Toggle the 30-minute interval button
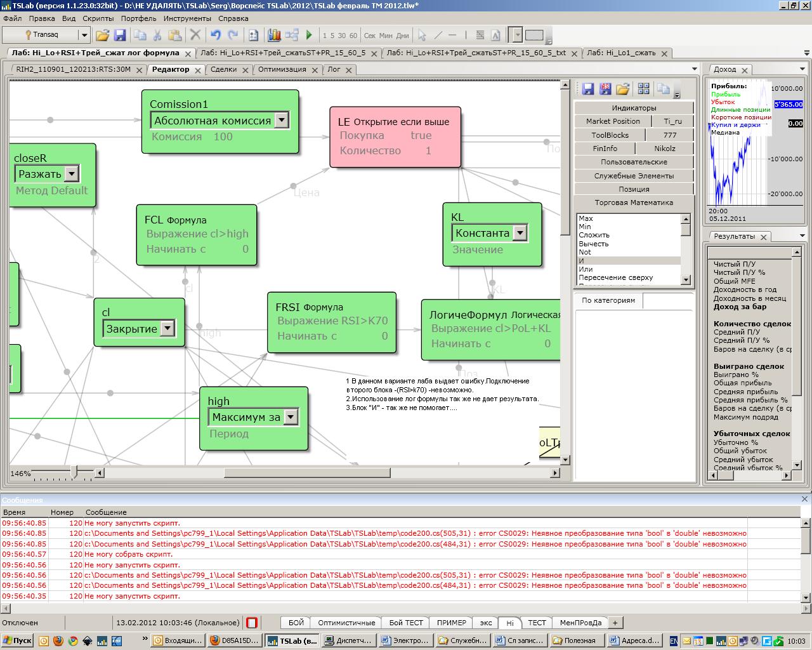Viewport: 812px width, 650px height. pos(342,36)
